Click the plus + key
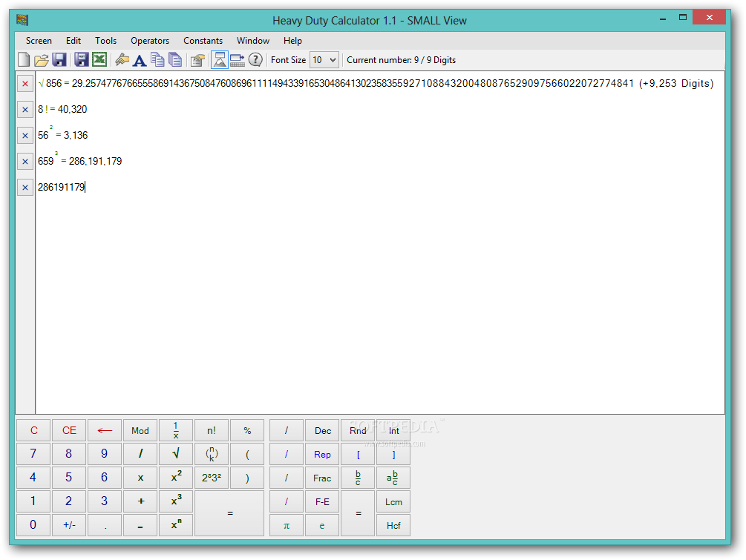This screenshot has height=560, width=746. tap(140, 501)
